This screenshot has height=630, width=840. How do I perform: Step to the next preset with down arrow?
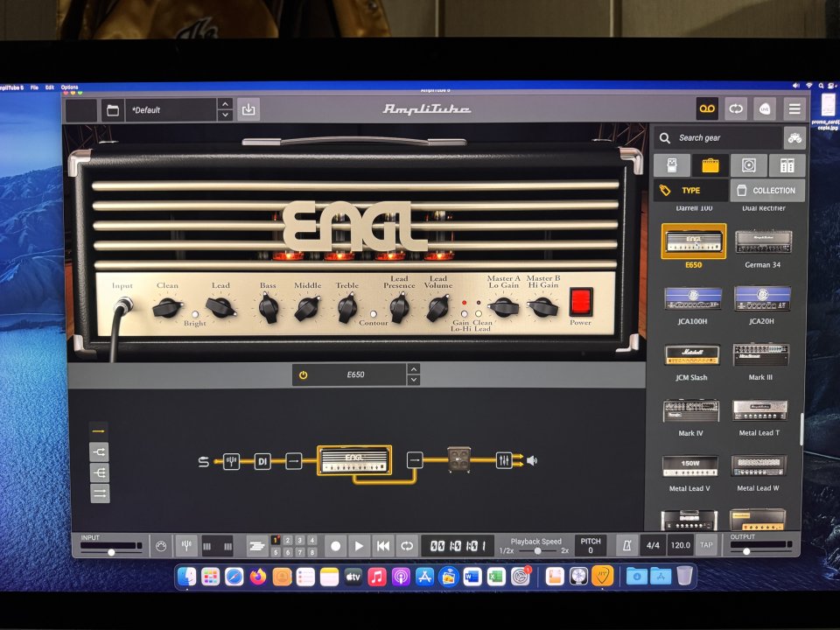pos(225,115)
